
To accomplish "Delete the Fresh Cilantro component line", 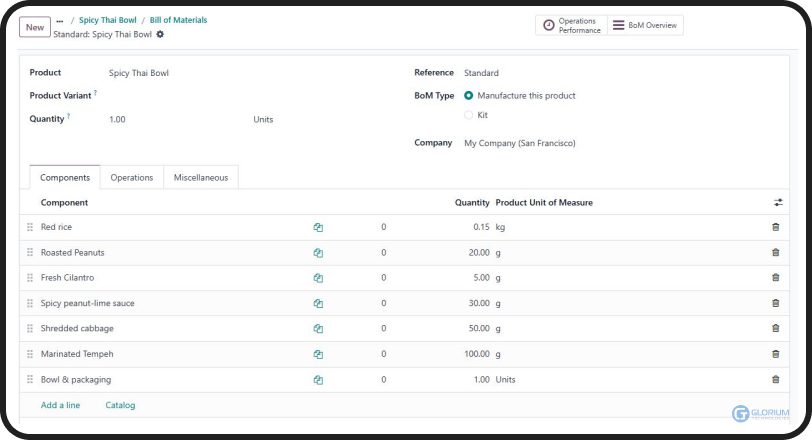I will [x=775, y=277].
